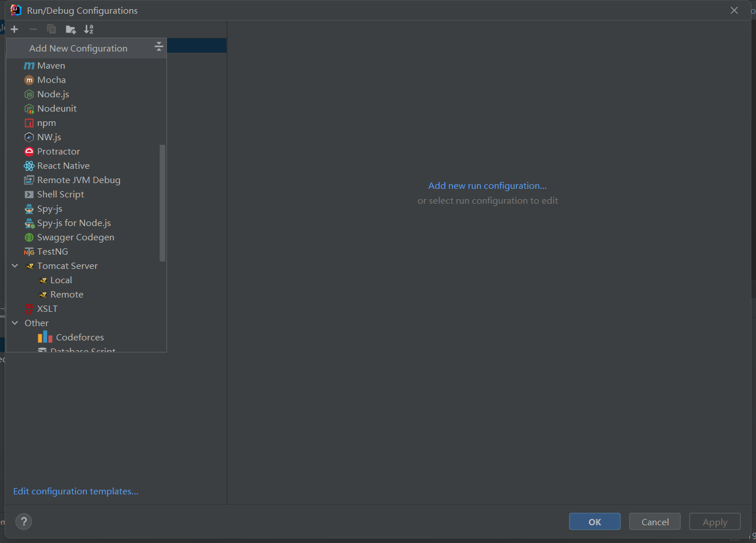Image resolution: width=756 pixels, height=543 pixels.
Task: Click the minus Remove Configuration toolbar icon
Action: (x=33, y=29)
